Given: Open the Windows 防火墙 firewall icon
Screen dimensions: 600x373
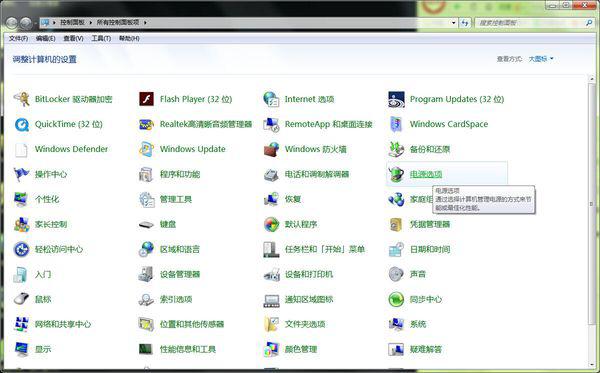Looking at the screenshot, I should point(271,149).
